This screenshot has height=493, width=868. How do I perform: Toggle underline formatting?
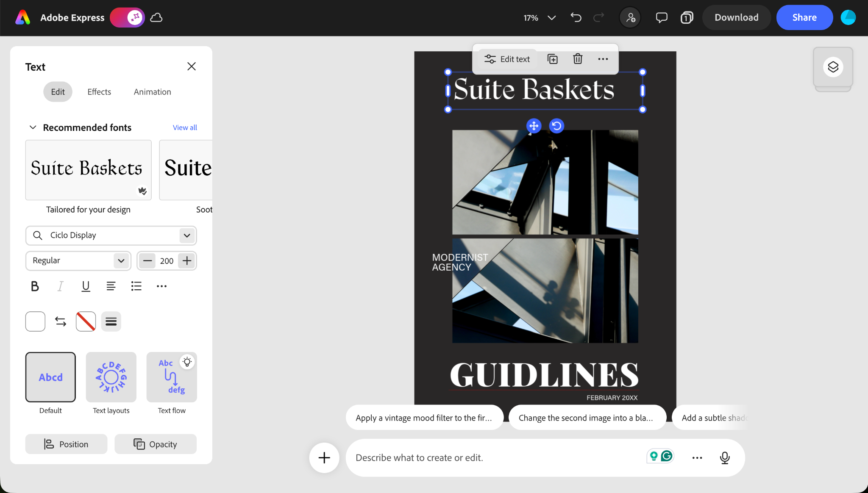(86, 286)
